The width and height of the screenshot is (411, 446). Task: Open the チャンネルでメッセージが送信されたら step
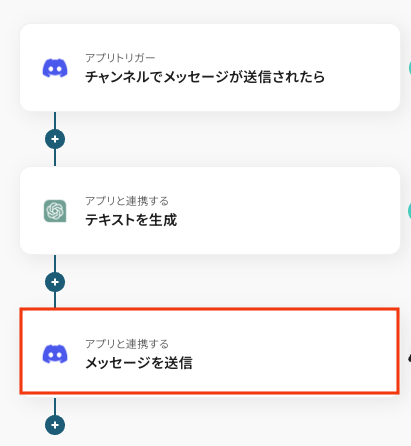pos(205,77)
